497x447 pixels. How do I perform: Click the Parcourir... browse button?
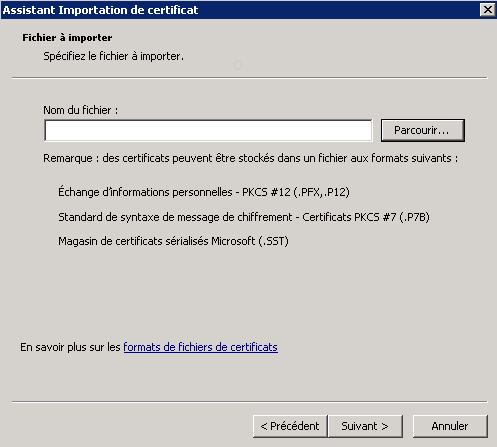[x=423, y=130]
